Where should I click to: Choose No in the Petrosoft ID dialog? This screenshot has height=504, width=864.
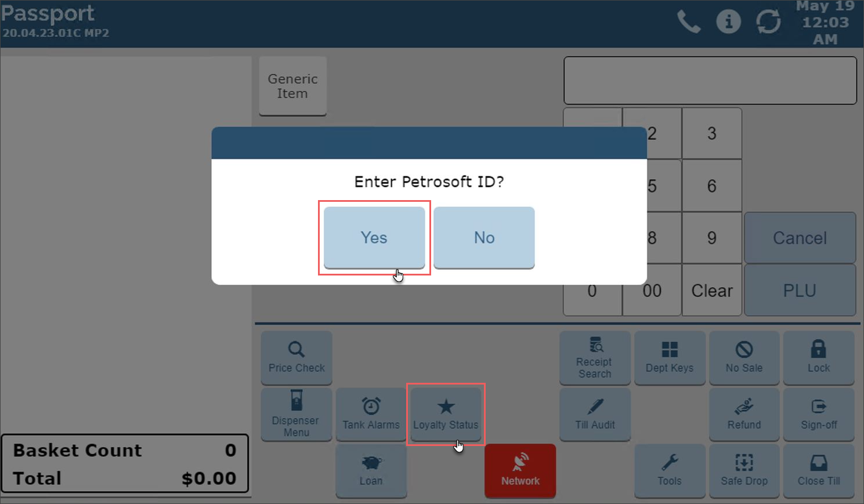(484, 237)
